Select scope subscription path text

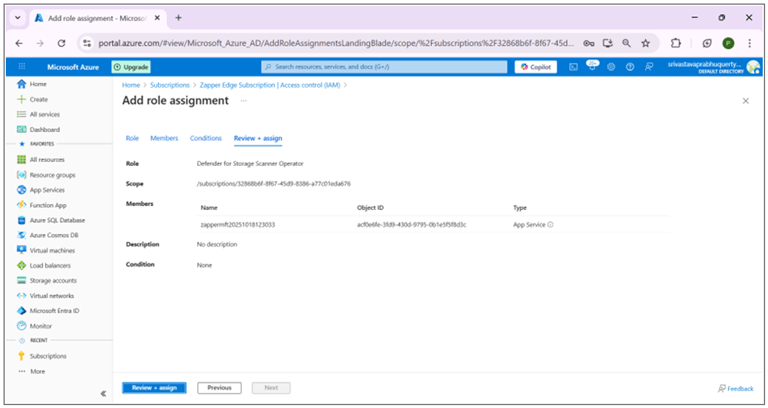274,184
